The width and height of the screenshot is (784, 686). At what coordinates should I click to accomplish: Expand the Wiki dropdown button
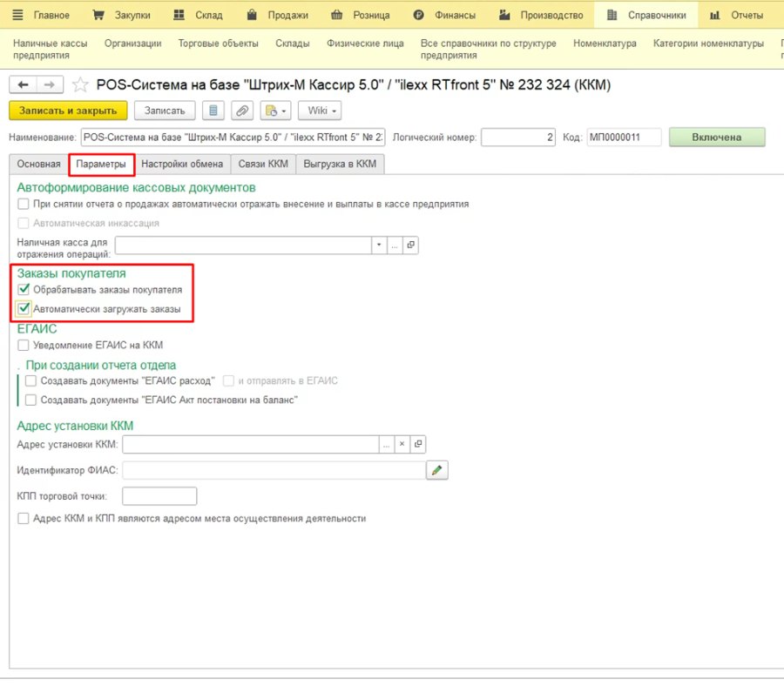tap(320, 111)
